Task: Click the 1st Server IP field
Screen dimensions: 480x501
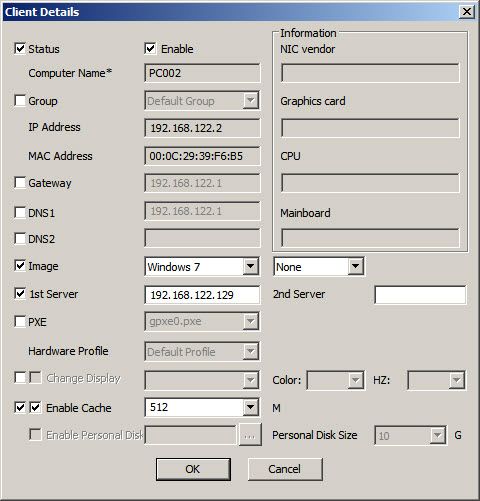Action: tap(202, 295)
